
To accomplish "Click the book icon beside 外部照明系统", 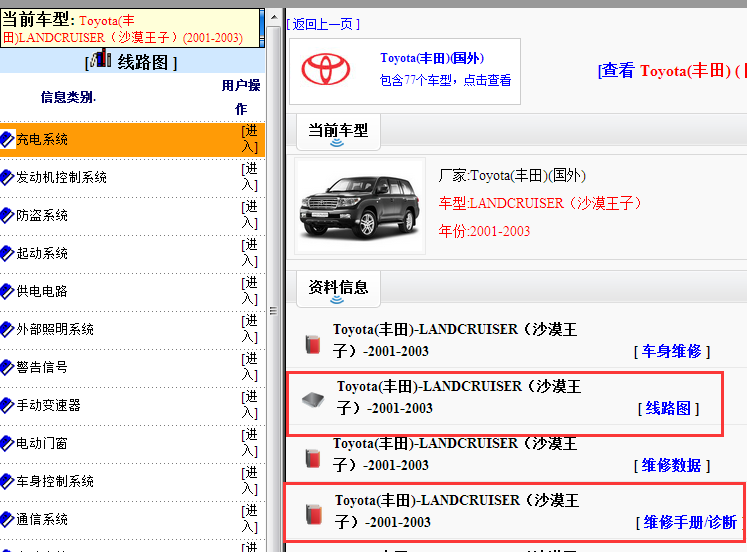I will 8,329.
